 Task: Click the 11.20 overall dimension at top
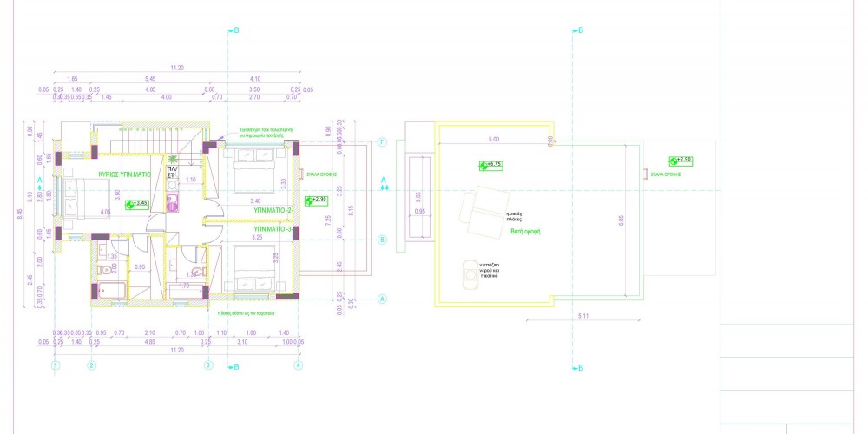point(177,67)
